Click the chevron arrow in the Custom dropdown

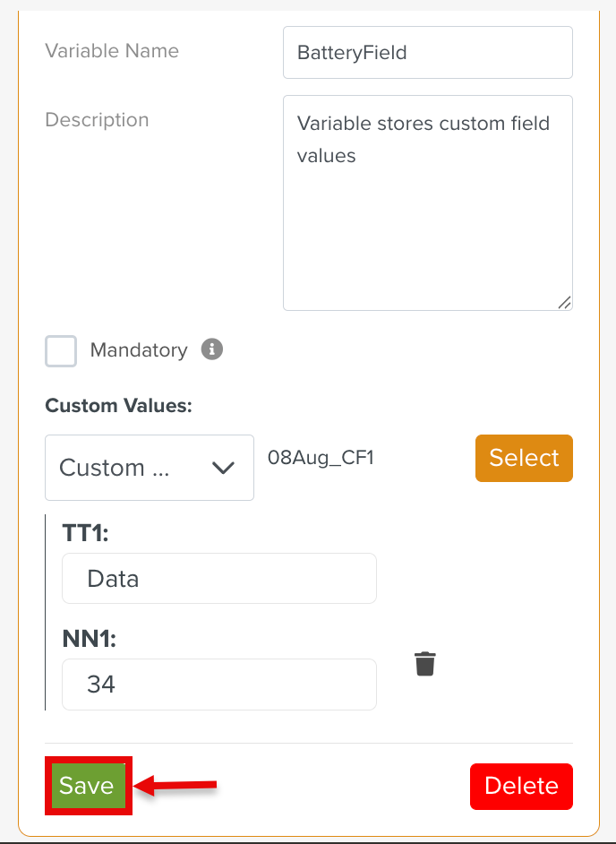point(222,468)
